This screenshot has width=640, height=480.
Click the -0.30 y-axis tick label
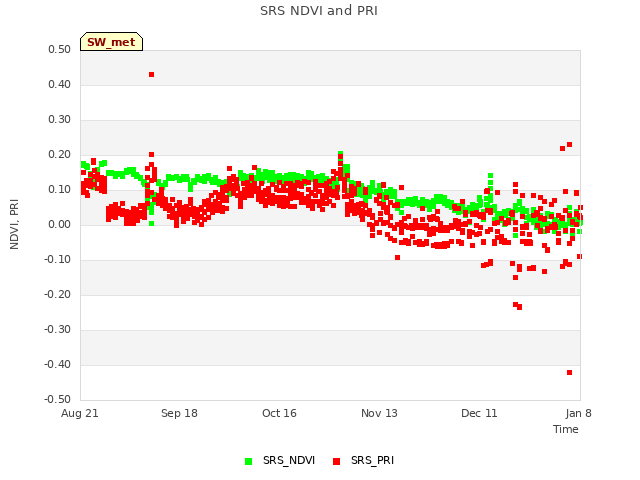57,330
